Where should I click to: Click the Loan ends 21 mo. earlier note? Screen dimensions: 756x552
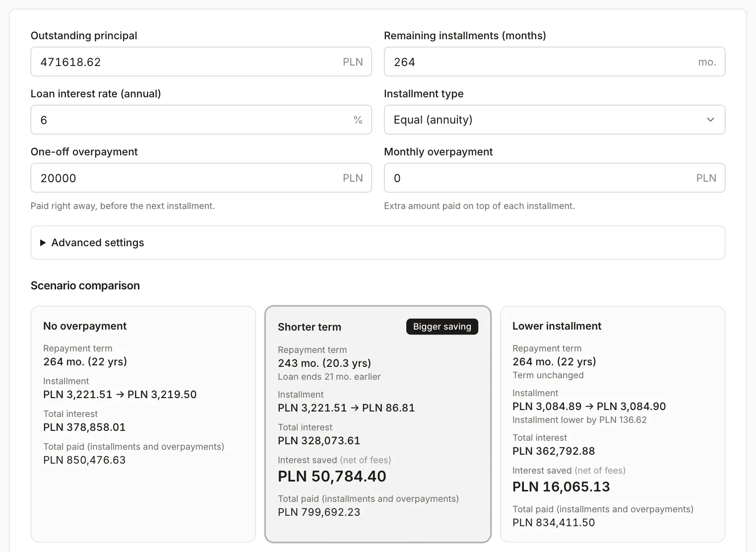[x=329, y=377]
